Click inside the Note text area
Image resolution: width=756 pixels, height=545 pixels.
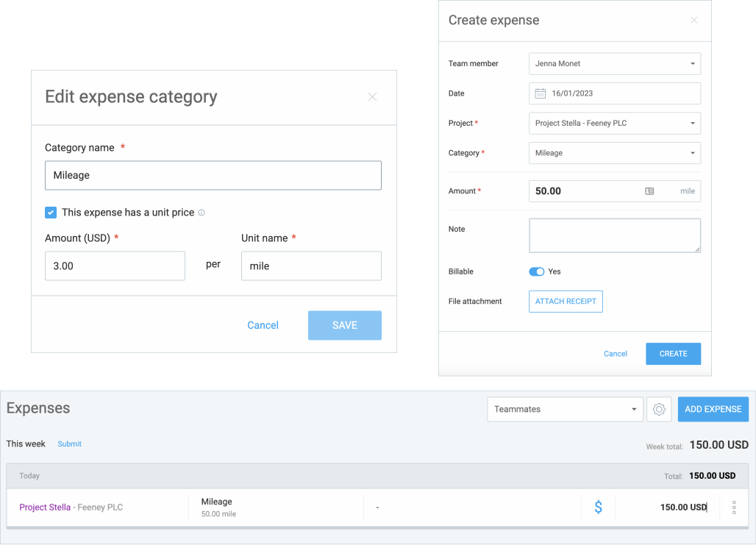tap(614, 235)
